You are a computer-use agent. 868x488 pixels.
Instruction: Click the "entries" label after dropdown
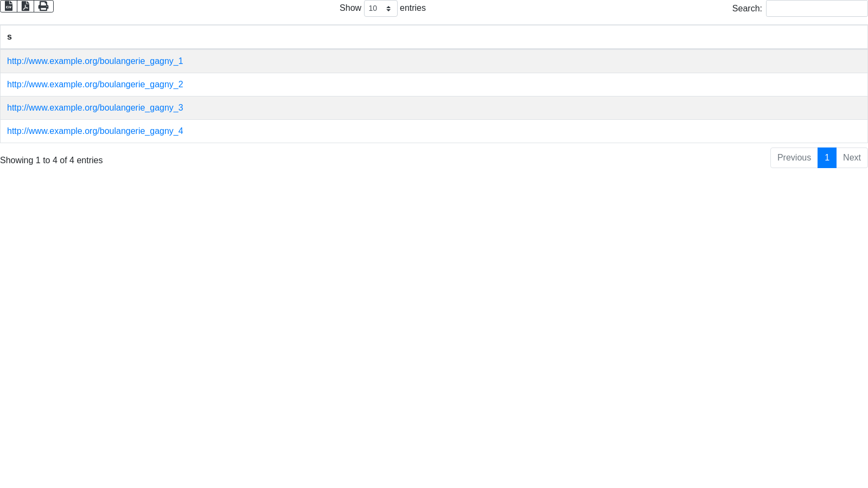(413, 8)
